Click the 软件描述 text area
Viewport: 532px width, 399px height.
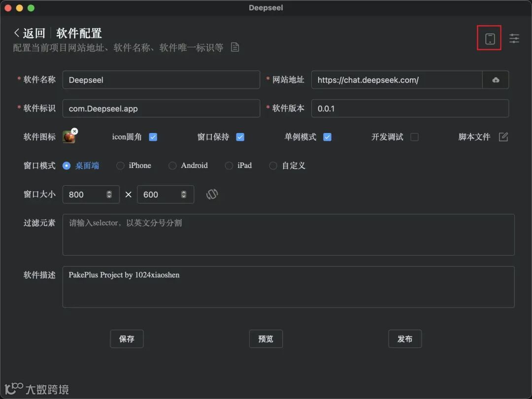(288, 287)
